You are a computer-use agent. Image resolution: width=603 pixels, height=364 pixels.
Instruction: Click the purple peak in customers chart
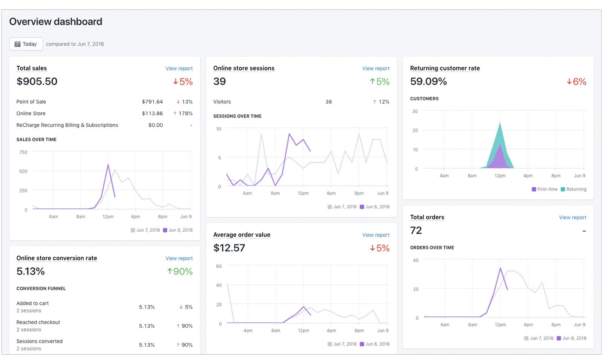500,158
